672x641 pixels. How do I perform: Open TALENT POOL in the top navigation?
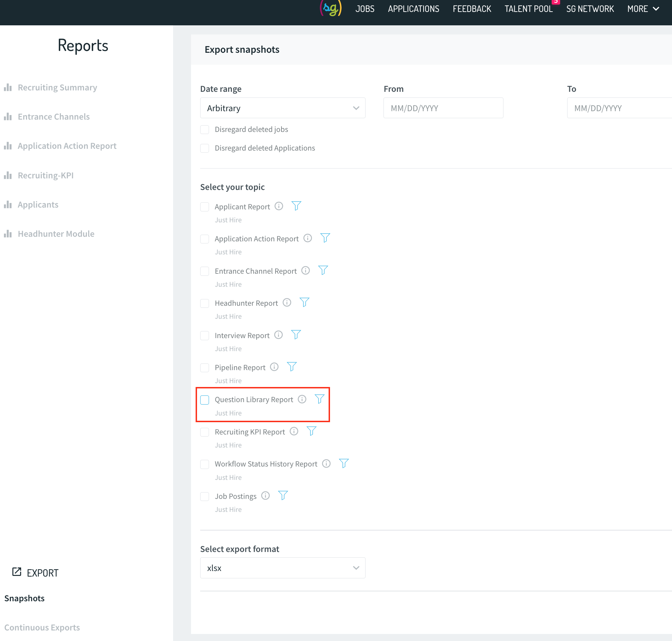tap(528, 9)
